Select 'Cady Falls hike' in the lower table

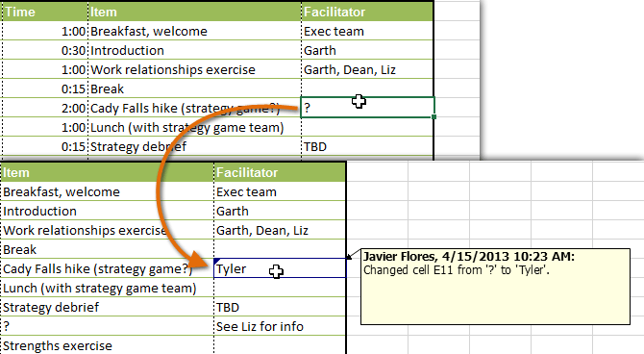coord(108,269)
